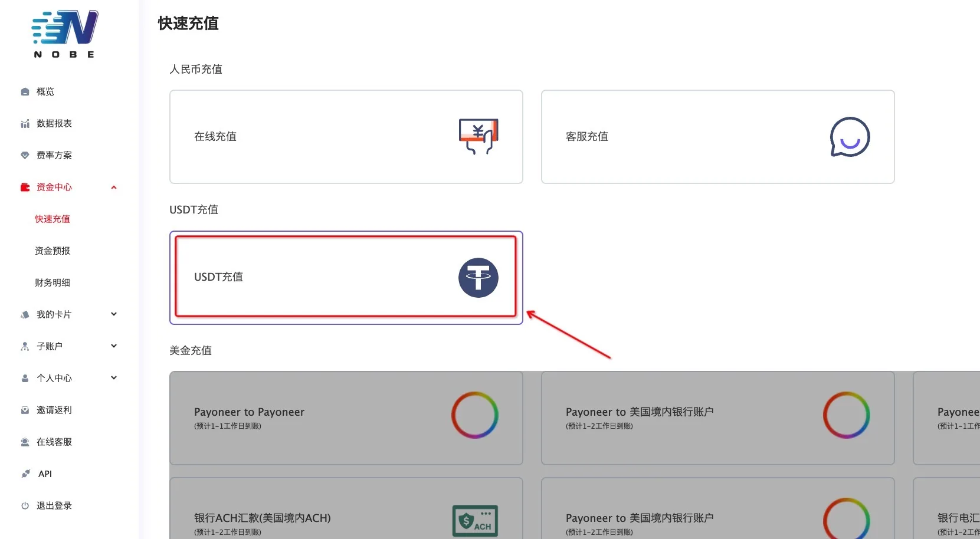Click the 邀请返利 sidebar label
Image resolution: width=980 pixels, height=539 pixels.
click(54, 410)
